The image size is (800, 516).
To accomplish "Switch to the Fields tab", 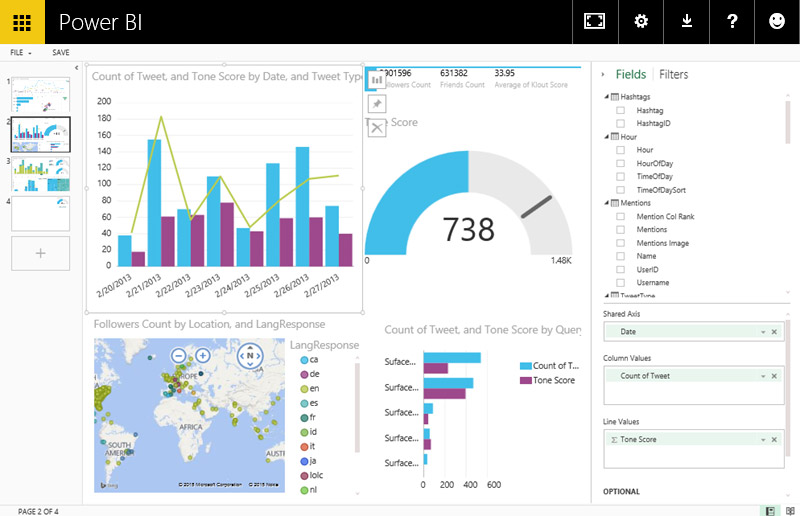I will (x=631, y=75).
